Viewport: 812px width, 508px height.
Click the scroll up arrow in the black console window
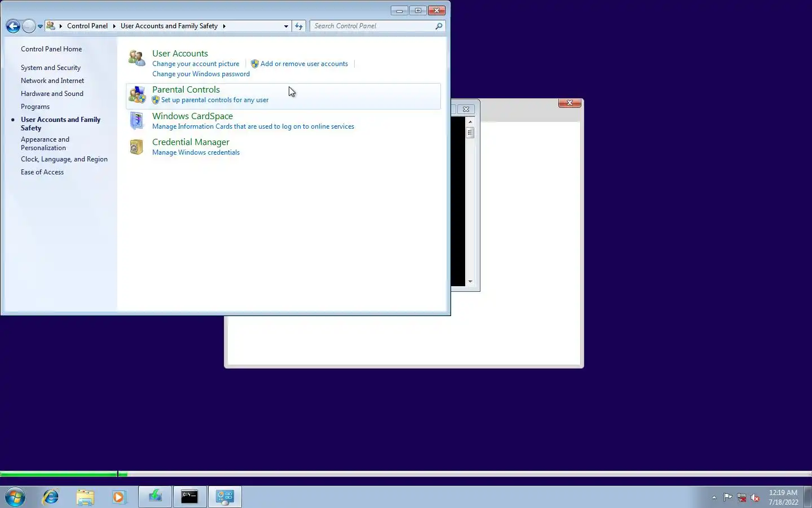(x=470, y=122)
